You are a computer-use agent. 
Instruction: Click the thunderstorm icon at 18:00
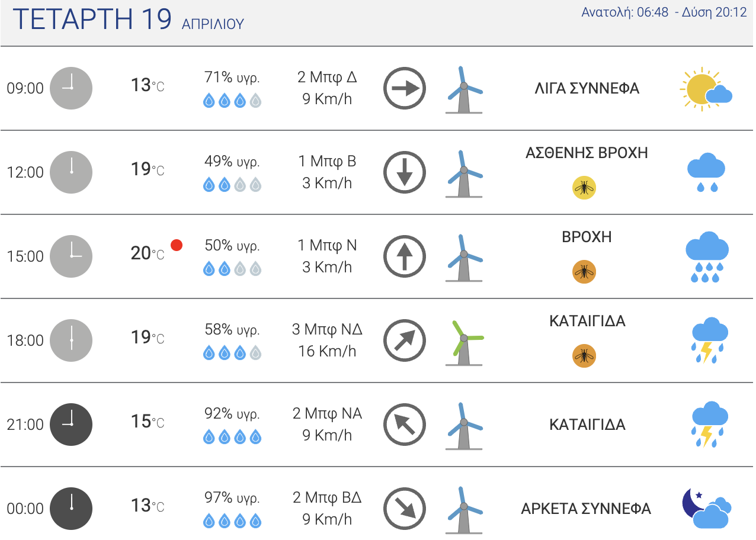click(709, 340)
